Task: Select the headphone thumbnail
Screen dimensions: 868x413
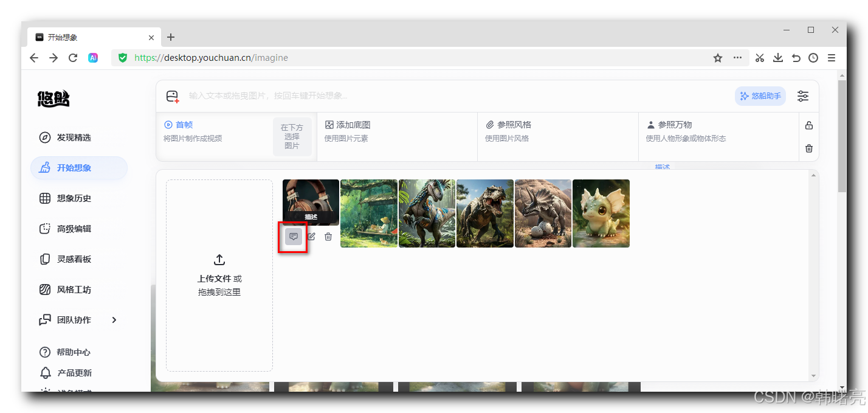Action: [x=311, y=203]
